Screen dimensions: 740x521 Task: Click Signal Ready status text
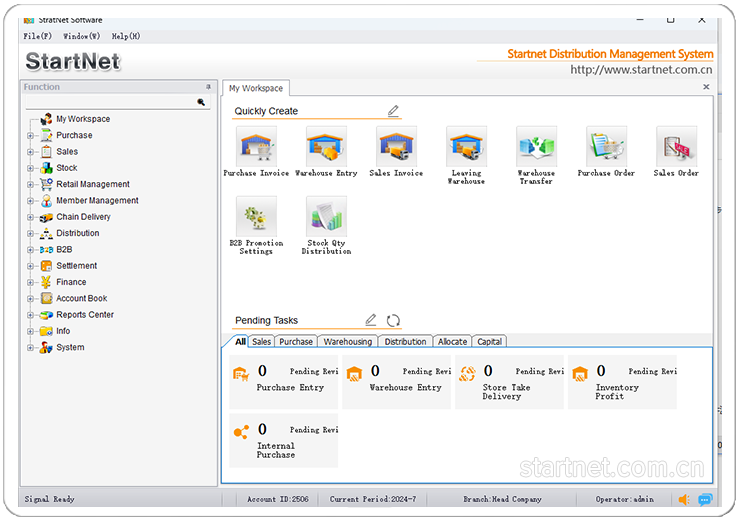[x=50, y=499]
